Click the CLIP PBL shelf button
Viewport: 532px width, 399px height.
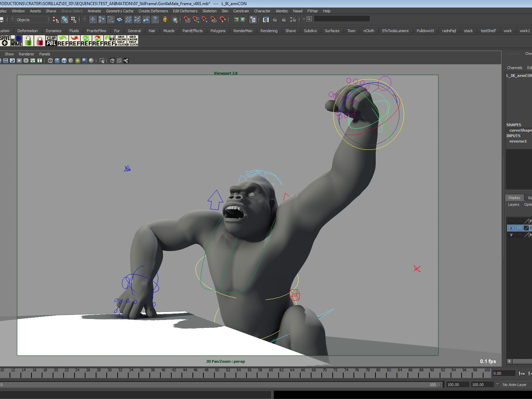pyautogui.click(x=51, y=41)
